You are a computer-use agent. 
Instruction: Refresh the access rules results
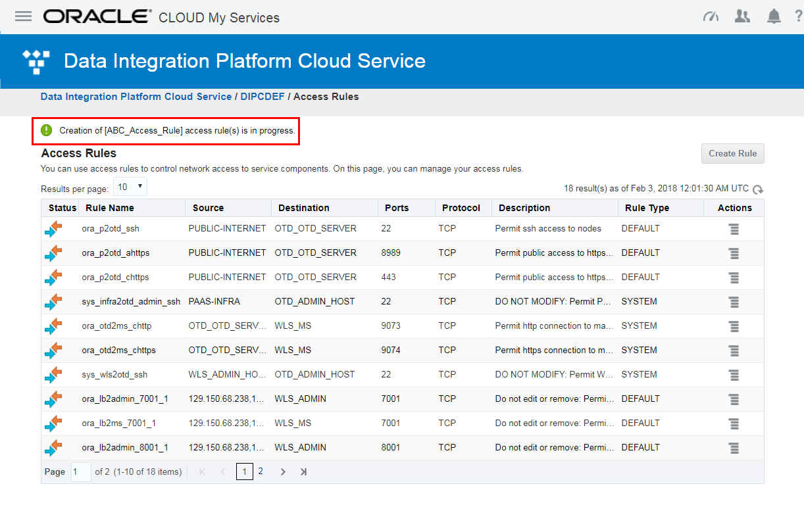pyautogui.click(x=758, y=189)
